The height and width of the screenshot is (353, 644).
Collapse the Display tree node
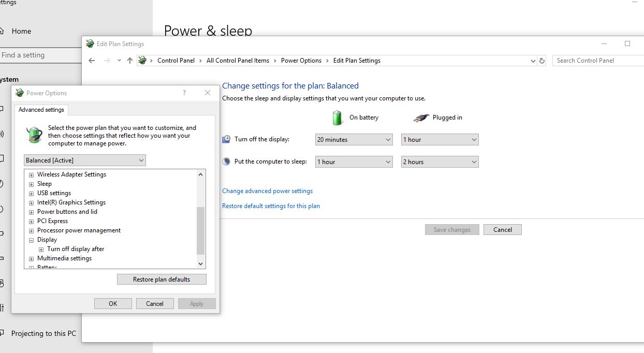click(x=31, y=240)
